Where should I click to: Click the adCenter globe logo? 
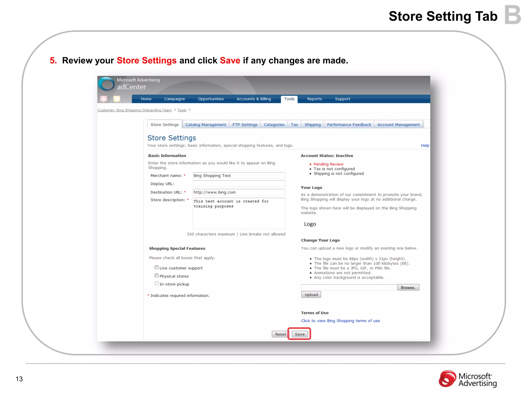(x=107, y=84)
